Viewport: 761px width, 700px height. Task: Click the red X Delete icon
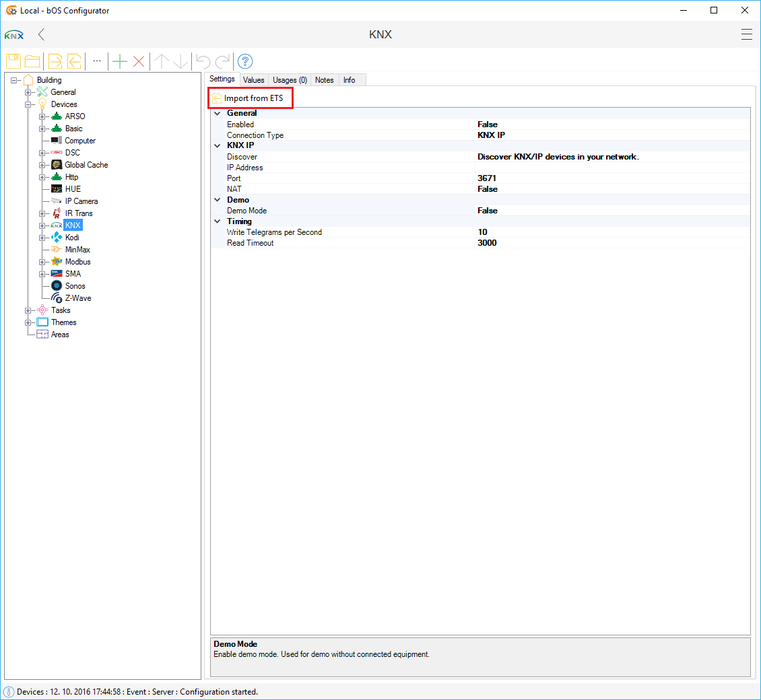click(x=139, y=61)
